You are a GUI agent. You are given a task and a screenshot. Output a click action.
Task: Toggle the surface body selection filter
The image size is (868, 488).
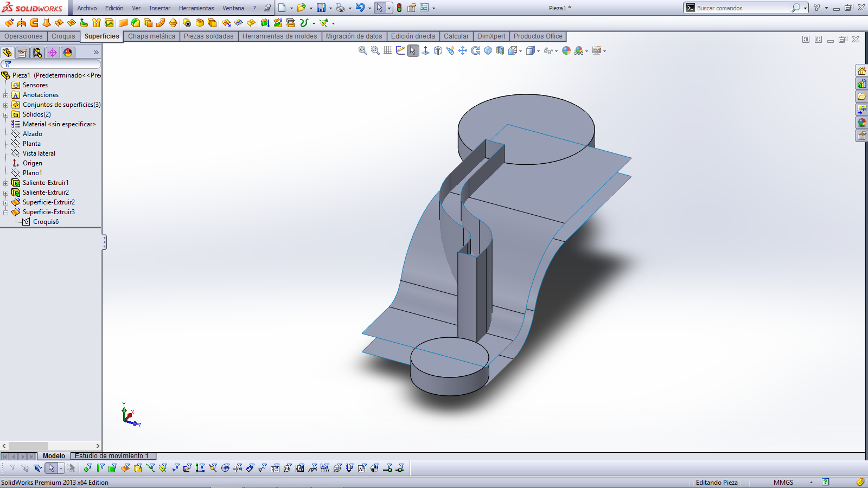pyautogui.click(x=125, y=468)
